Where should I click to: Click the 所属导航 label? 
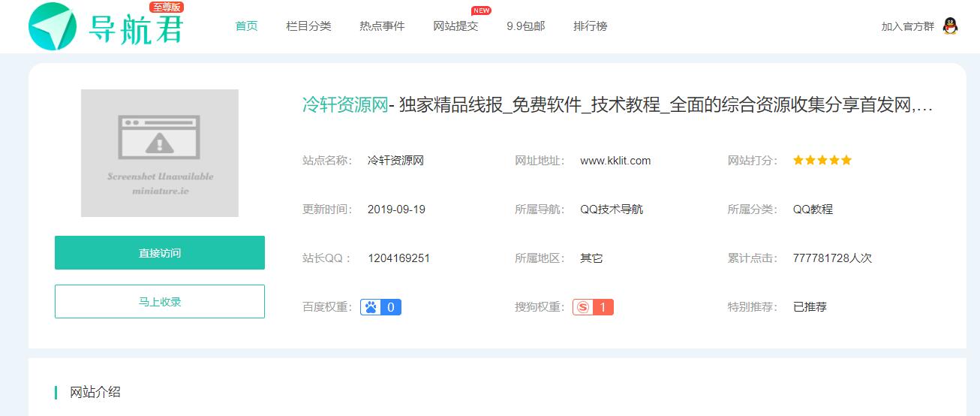[x=540, y=210]
